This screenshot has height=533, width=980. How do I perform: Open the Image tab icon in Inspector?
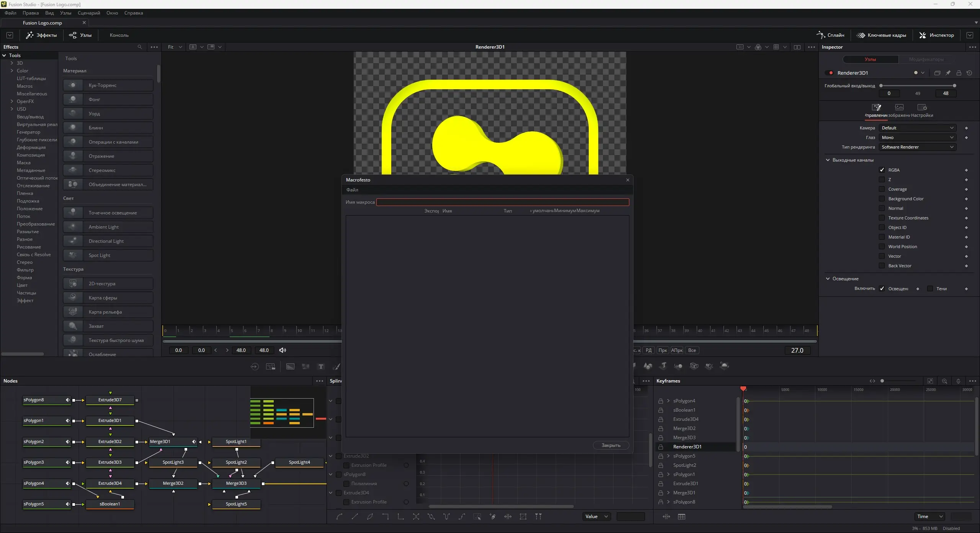pyautogui.click(x=899, y=108)
